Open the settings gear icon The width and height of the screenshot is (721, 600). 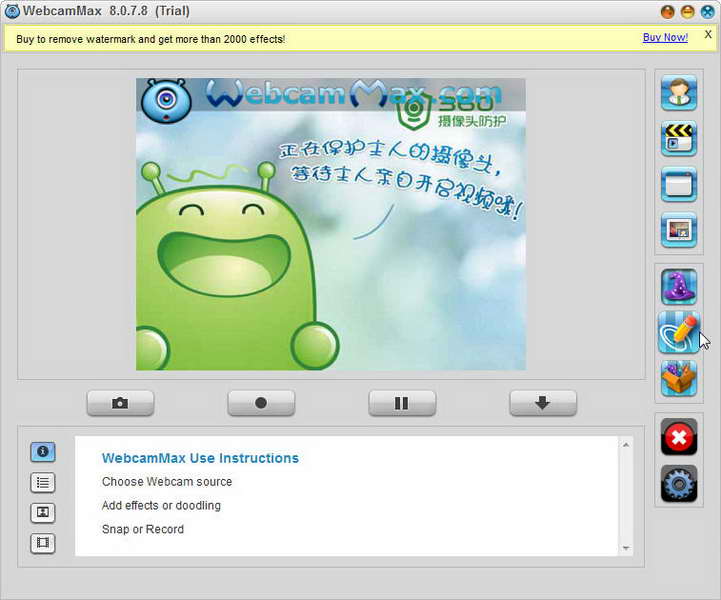679,484
